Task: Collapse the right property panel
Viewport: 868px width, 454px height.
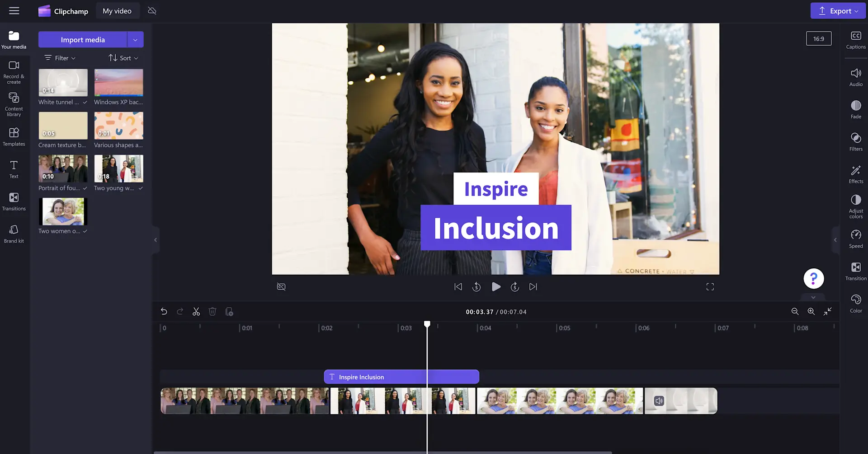Action: point(835,240)
